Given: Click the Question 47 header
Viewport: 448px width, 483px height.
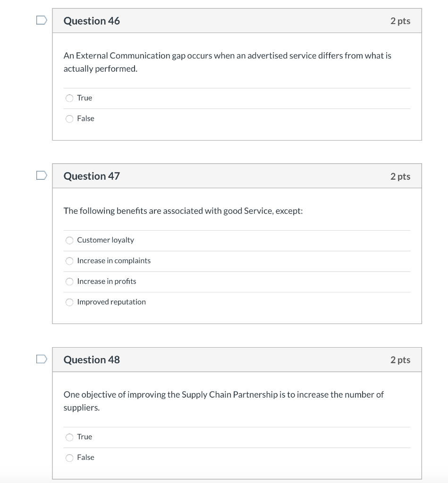Looking at the screenshot, I should (92, 176).
